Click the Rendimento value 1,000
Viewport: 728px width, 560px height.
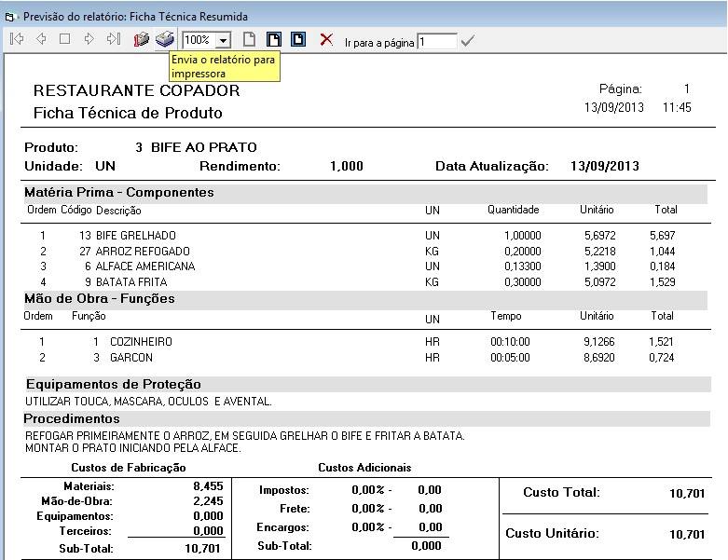(x=347, y=166)
